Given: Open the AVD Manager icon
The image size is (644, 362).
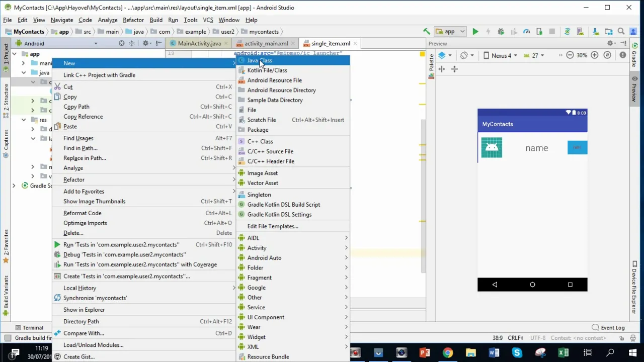Looking at the screenshot, I should coord(580,31).
